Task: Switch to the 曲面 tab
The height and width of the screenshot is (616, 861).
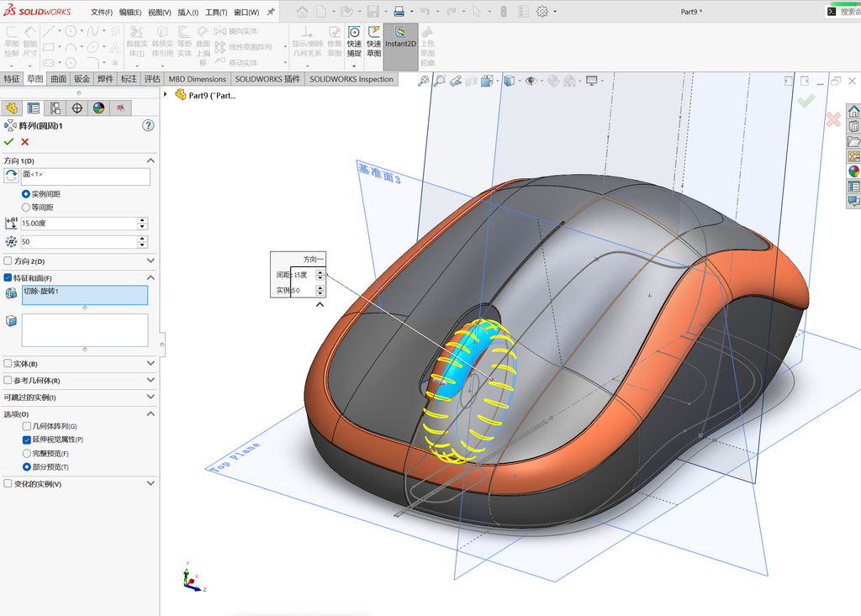Action: click(x=58, y=79)
